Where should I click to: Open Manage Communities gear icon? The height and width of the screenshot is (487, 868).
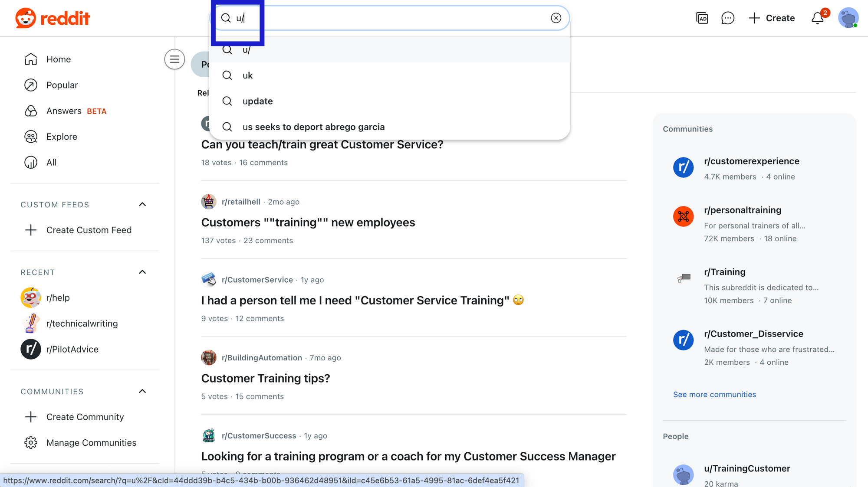[x=31, y=442]
